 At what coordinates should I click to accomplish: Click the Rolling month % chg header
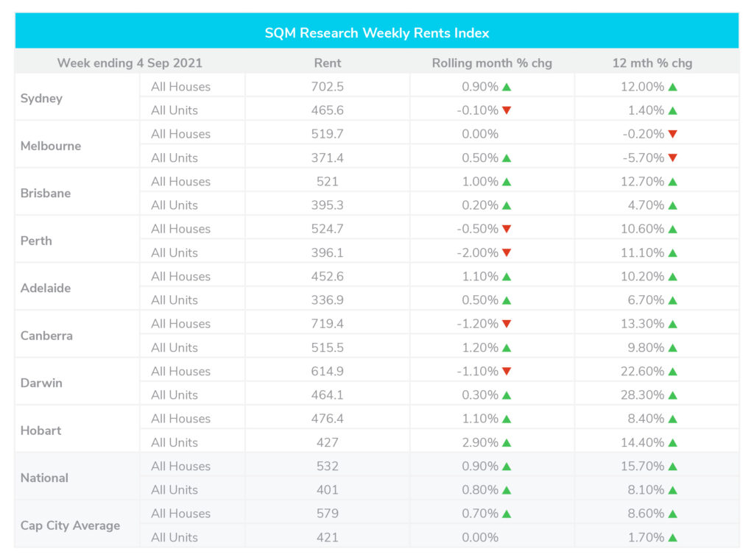coord(491,63)
